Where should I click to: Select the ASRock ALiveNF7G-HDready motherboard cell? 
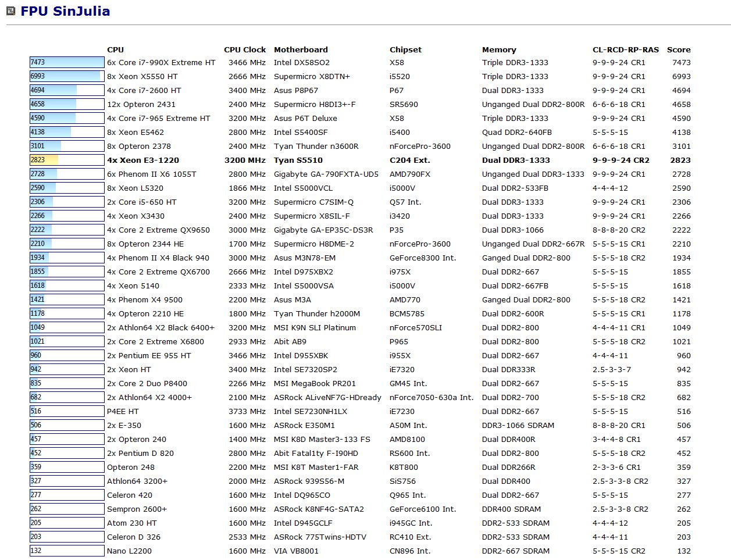327,397
